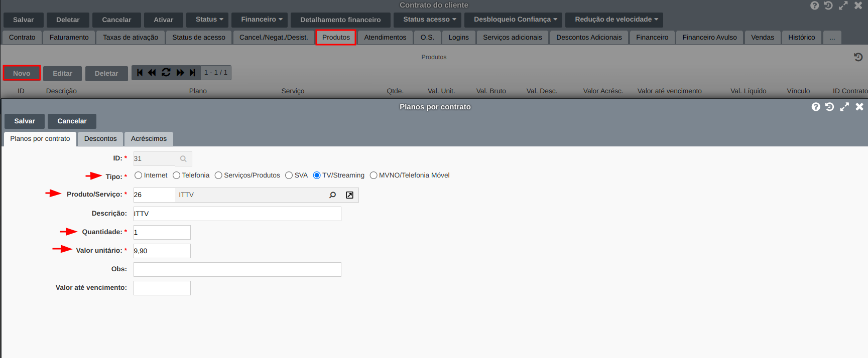Click the next page fast-forward icon
The width and height of the screenshot is (868, 358).
(180, 73)
